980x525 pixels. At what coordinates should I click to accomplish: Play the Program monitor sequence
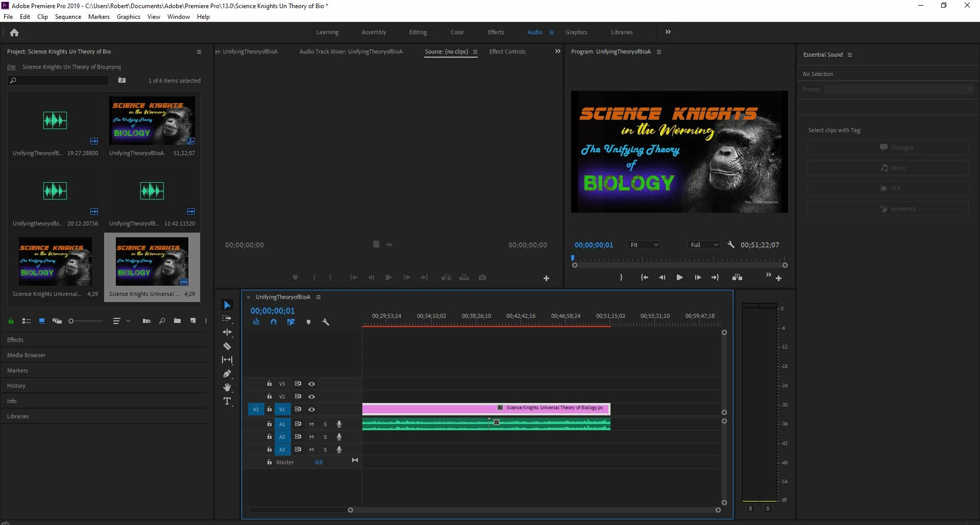(x=679, y=278)
